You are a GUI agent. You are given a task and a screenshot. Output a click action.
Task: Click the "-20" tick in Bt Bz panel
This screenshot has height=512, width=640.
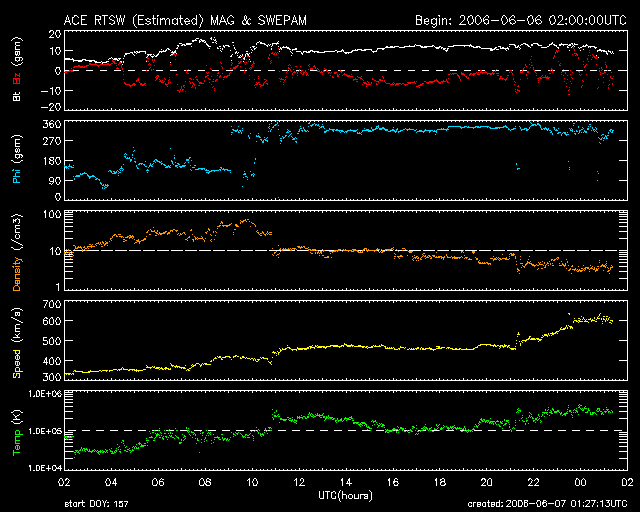tap(51, 107)
